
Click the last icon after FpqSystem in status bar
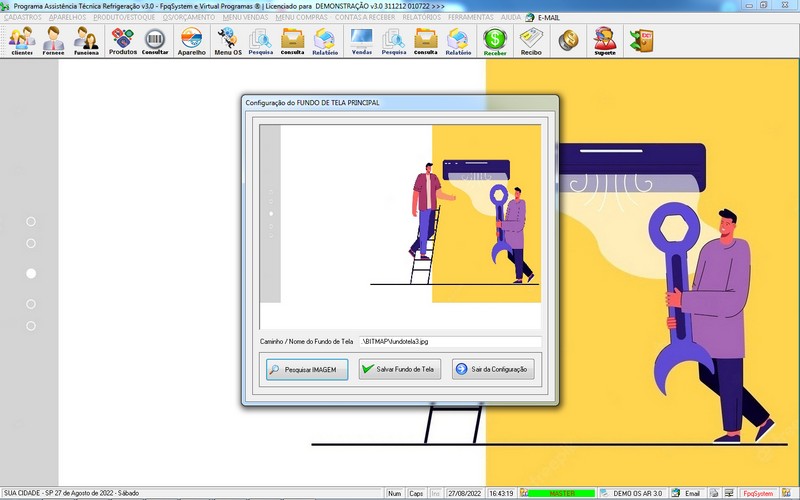click(786, 493)
